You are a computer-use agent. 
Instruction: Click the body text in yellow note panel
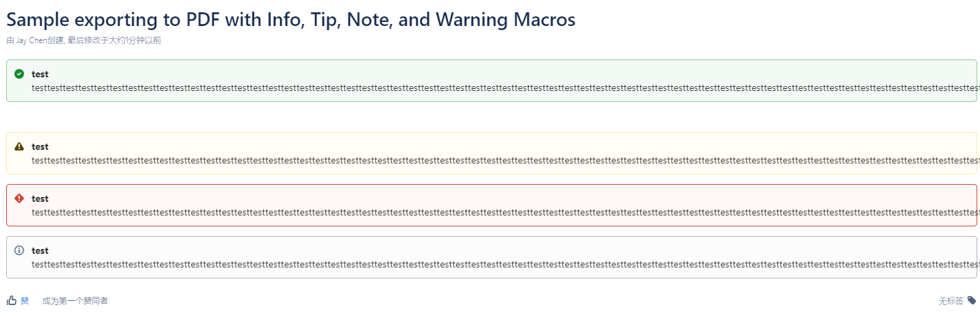point(505,160)
